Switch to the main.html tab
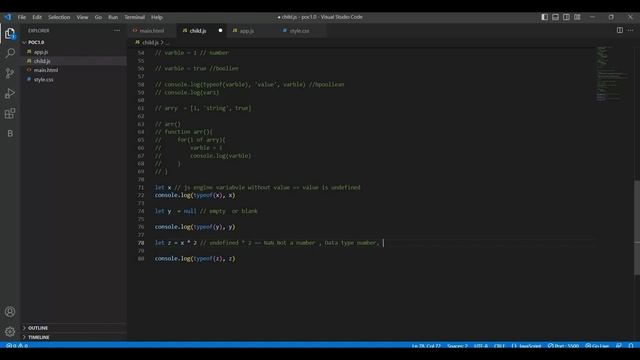The height and width of the screenshot is (360, 640). tap(152, 31)
